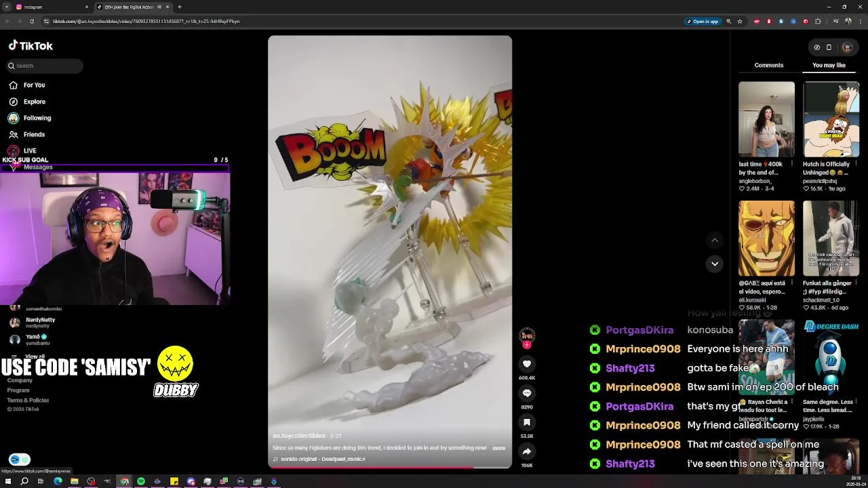
Task: Open 'Funkat alla gånger' recommended video
Action: tap(831, 239)
